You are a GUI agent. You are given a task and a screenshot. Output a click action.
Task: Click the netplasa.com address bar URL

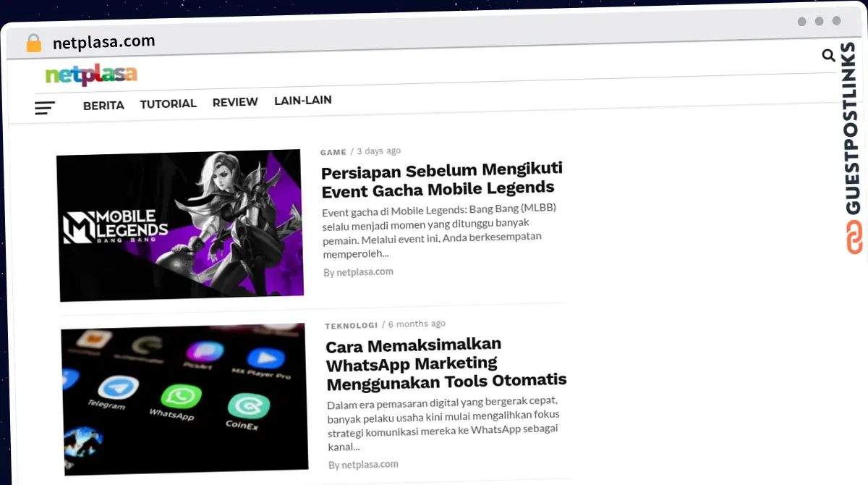pos(104,42)
